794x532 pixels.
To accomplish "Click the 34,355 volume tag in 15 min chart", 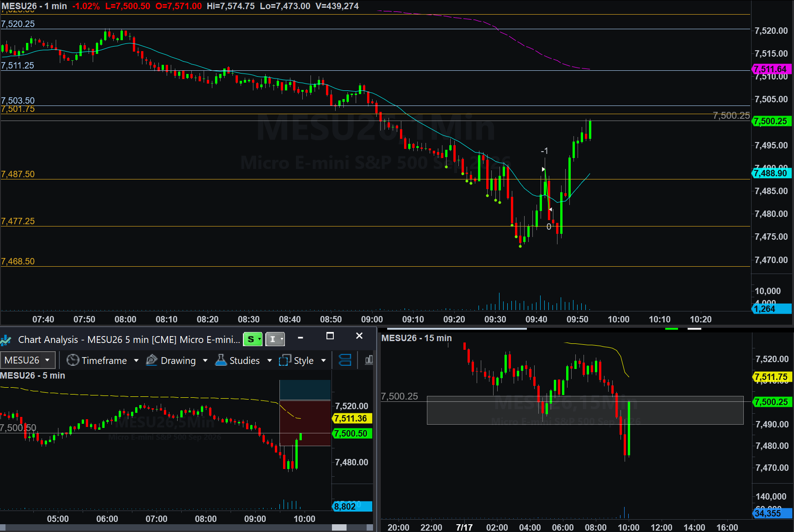I will (x=772, y=513).
